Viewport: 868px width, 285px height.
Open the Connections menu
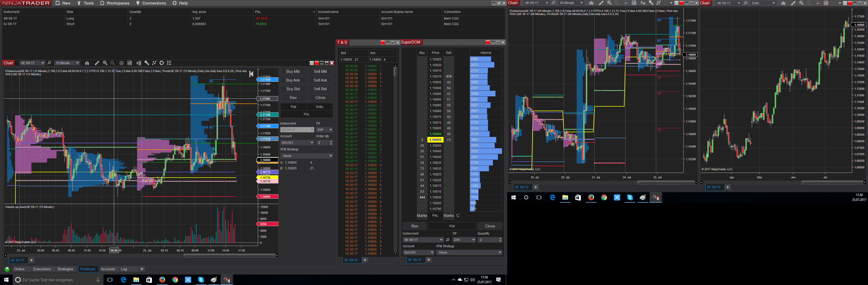point(151,3)
